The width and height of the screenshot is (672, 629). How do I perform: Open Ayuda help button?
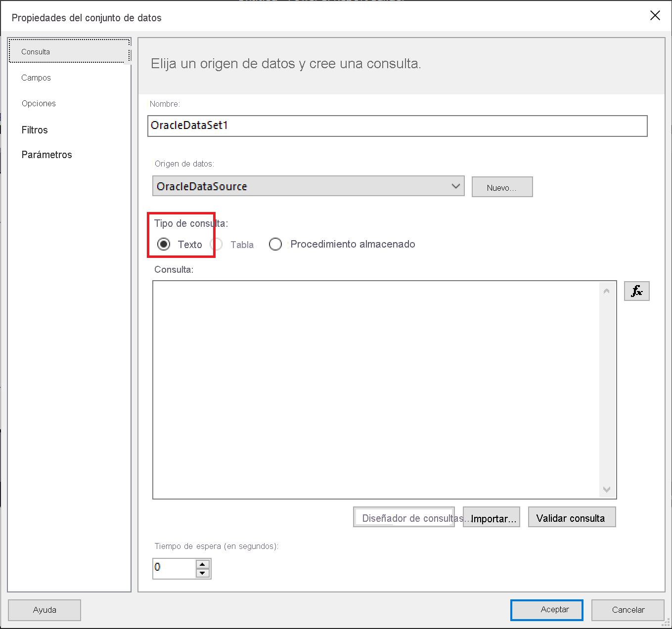pyautogui.click(x=45, y=610)
